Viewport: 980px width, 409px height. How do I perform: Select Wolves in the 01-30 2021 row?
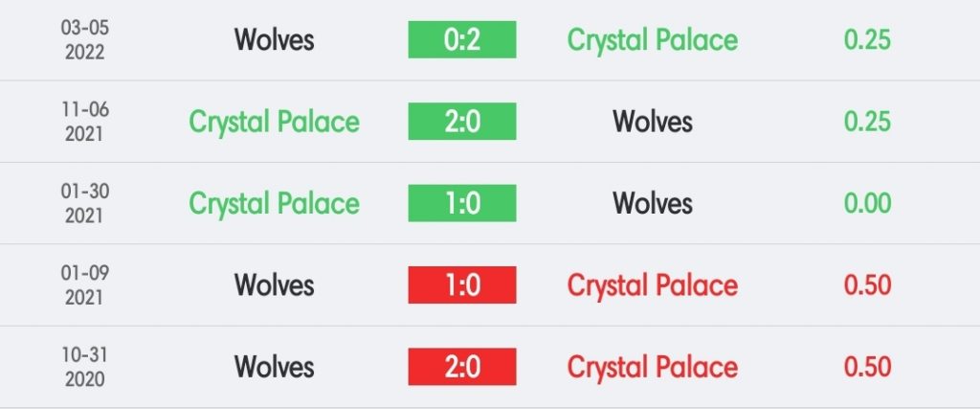[x=653, y=204]
